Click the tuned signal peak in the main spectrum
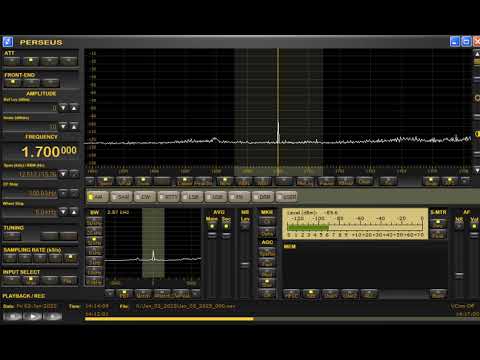Screen dimensions: 480x360 coord(278,132)
